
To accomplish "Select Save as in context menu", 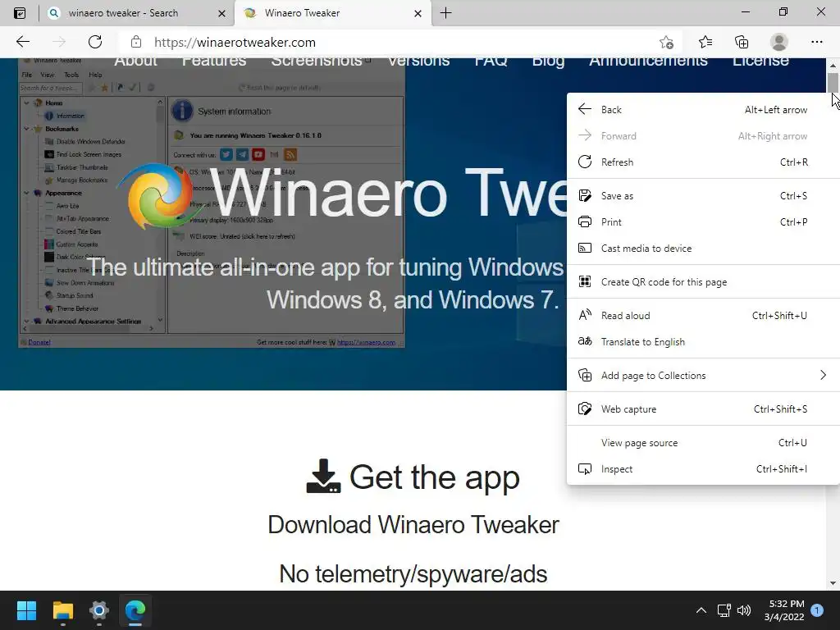I will (703, 195).
